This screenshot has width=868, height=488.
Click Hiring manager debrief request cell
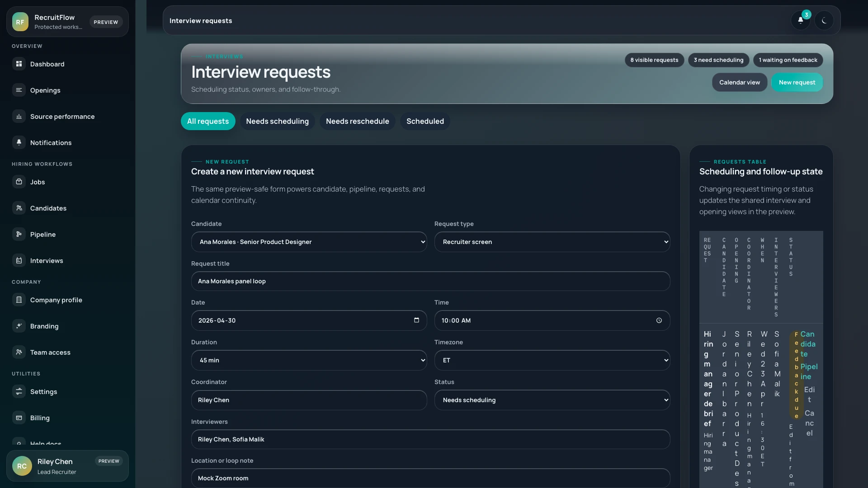708,379
